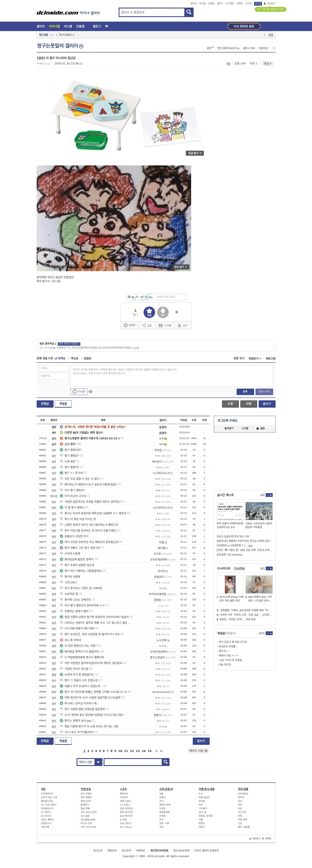The image size is (312, 868).
Task: Click the 비추천 코드 입력 captcha field
Action: (171, 297)
